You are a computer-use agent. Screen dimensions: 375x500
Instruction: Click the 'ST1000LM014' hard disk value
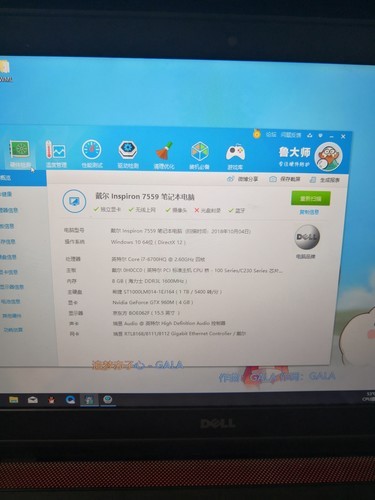(x=167, y=292)
